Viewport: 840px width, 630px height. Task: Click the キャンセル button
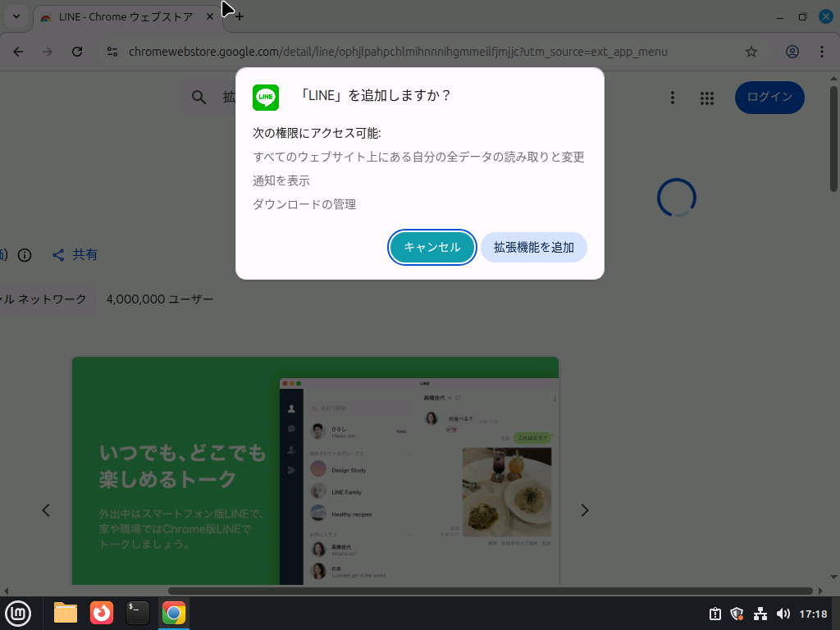(431, 246)
